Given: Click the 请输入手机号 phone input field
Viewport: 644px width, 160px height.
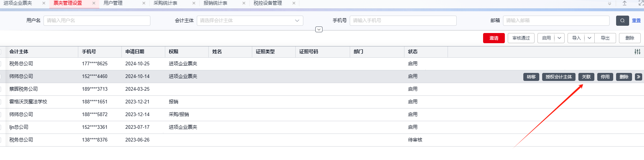Looking at the screenshot, I should click(403, 21).
